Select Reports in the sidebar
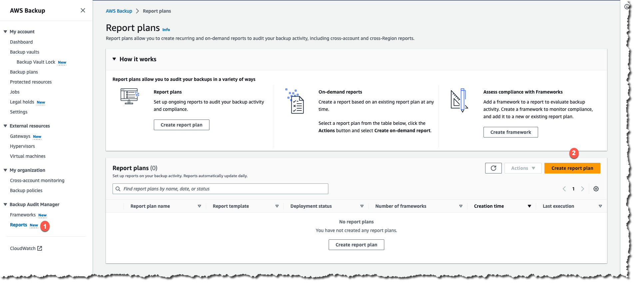The image size is (644, 289). coord(19,225)
